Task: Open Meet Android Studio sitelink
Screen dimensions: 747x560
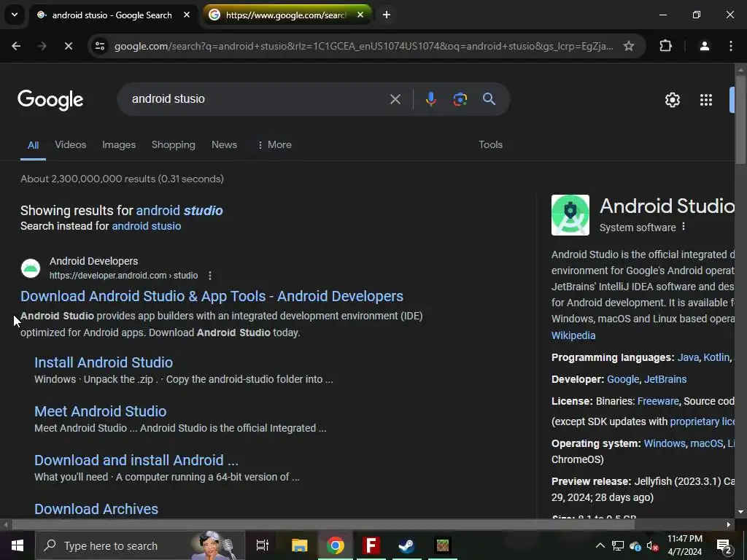Action: pos(101,411)
